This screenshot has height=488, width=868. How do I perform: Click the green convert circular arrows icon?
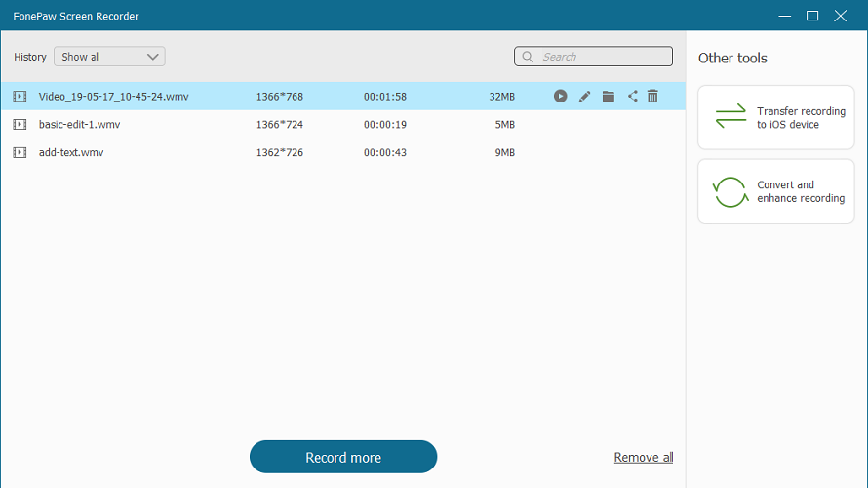point(730,191)
